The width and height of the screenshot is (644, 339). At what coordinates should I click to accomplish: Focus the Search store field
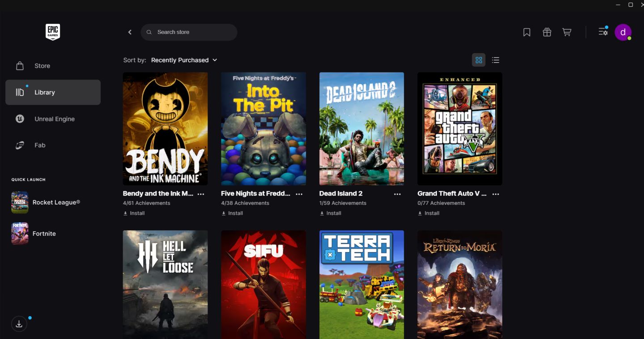tap(189, 32)
